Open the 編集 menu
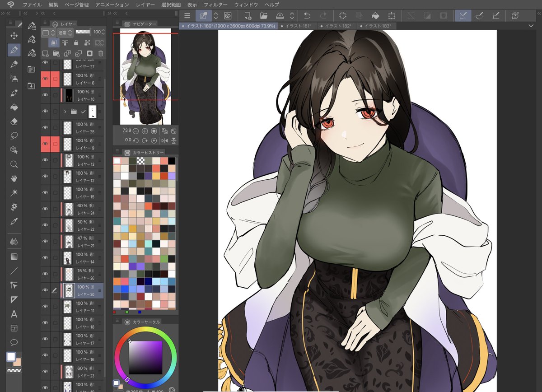542x392 pixels. pyautogui.click(x=53, y=5)
